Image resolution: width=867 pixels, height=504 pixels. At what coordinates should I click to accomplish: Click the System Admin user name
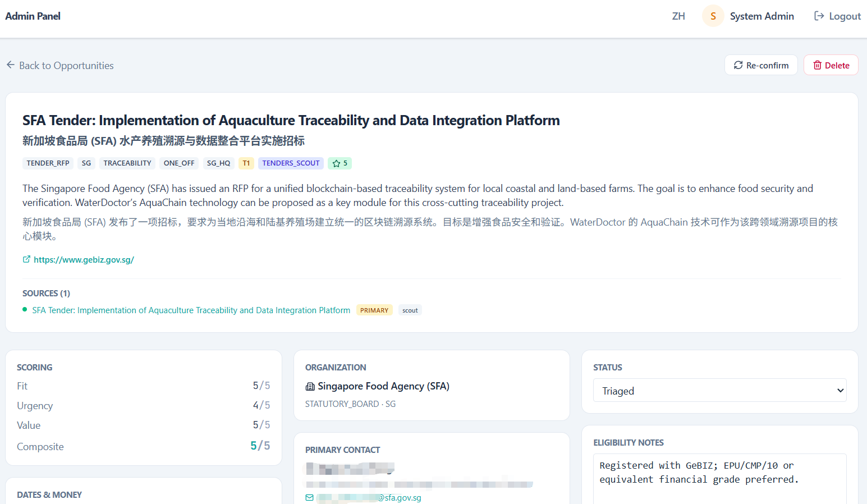(x=762, y=16)
